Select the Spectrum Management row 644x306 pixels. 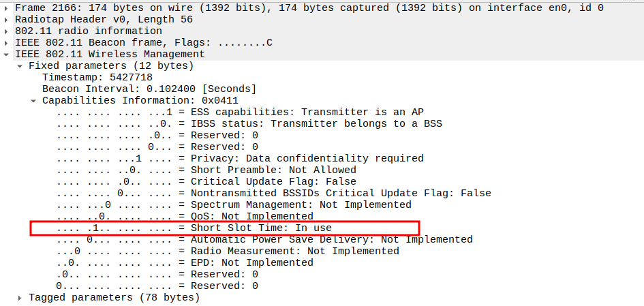[234, 204]
